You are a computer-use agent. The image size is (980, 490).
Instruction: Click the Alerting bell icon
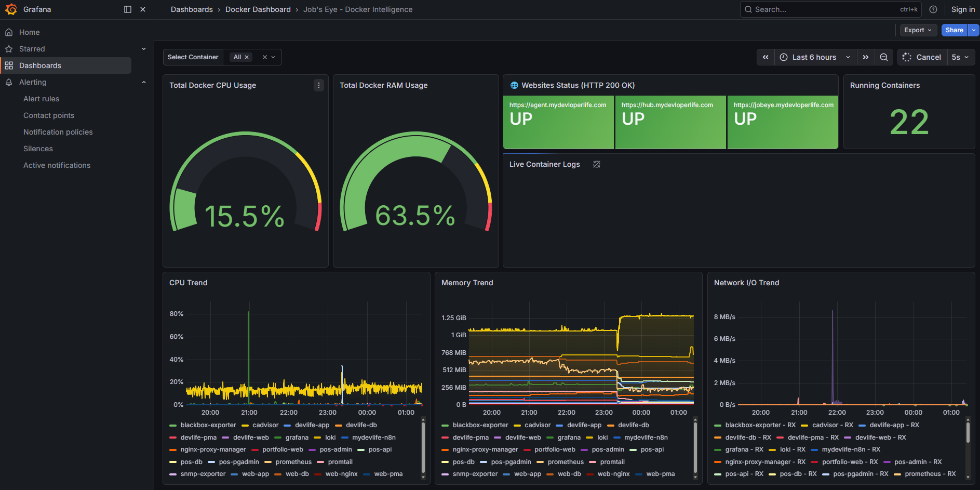pyautogui.click(x=9, y=82)
